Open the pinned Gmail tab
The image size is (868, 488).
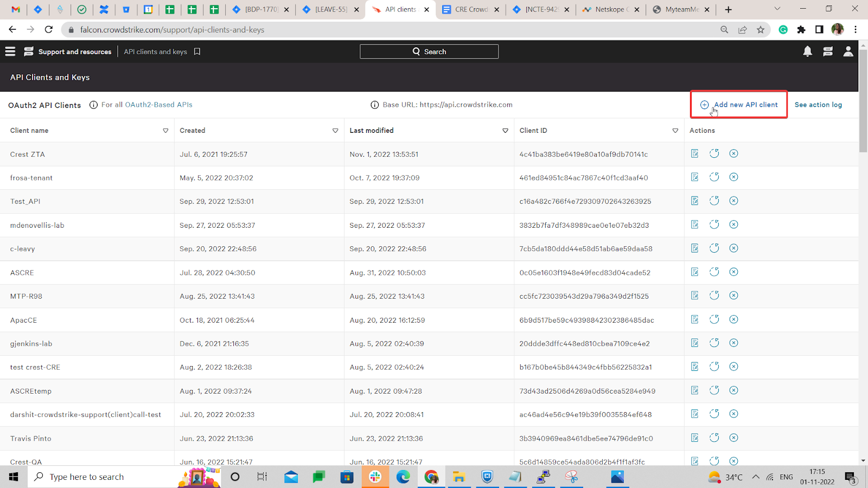pyautogui.click(x=16, y=10)
